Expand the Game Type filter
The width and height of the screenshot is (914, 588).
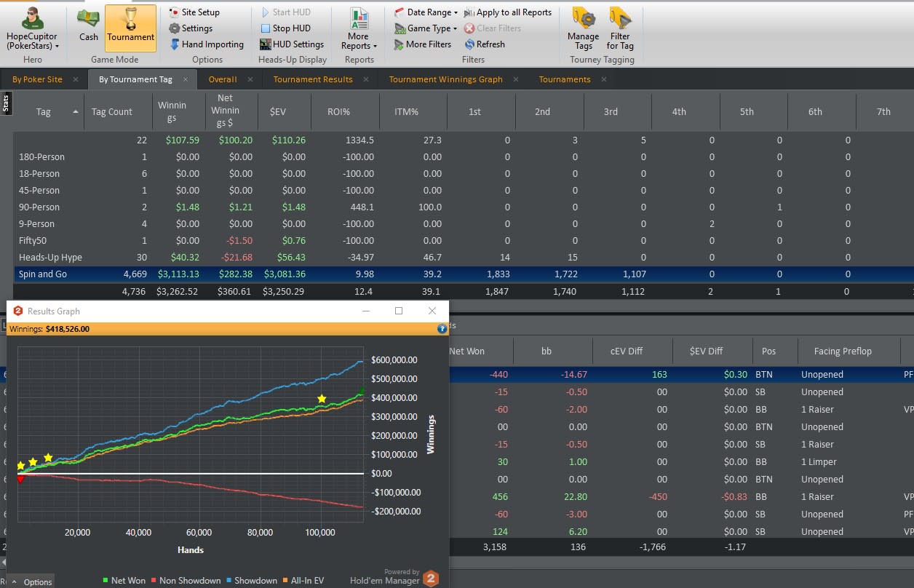pos(426,28)
